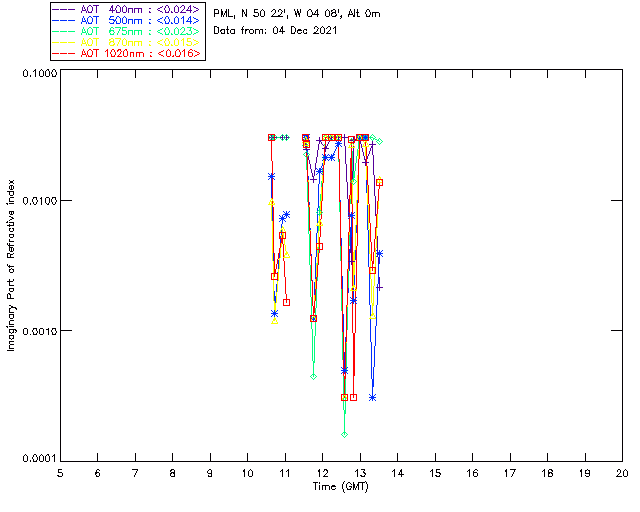Click the PML station location text
Screen dimensions: 640x512
coord(297,14)
